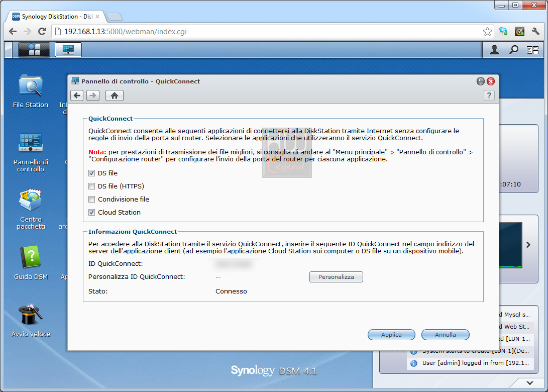Go forward in the Control Panel window

click(93, 95)
